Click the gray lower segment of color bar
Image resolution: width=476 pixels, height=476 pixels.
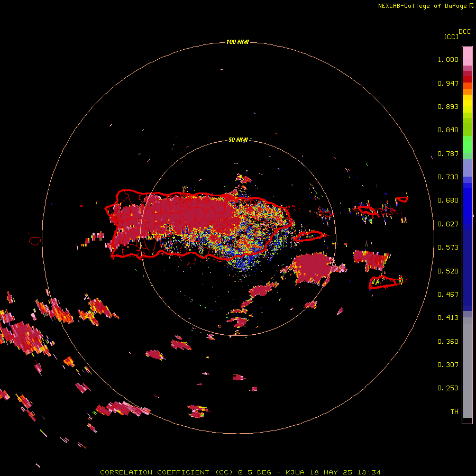467,368
